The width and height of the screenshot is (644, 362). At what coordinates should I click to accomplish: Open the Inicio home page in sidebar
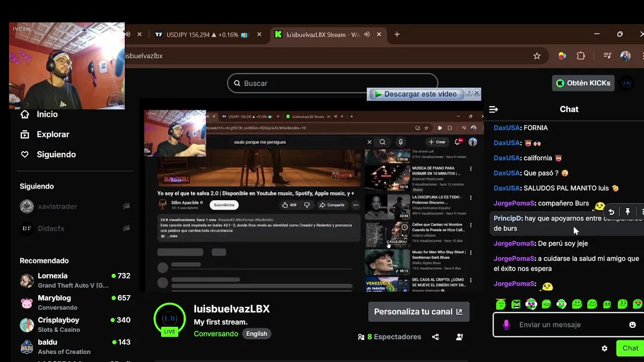point(39,114)
